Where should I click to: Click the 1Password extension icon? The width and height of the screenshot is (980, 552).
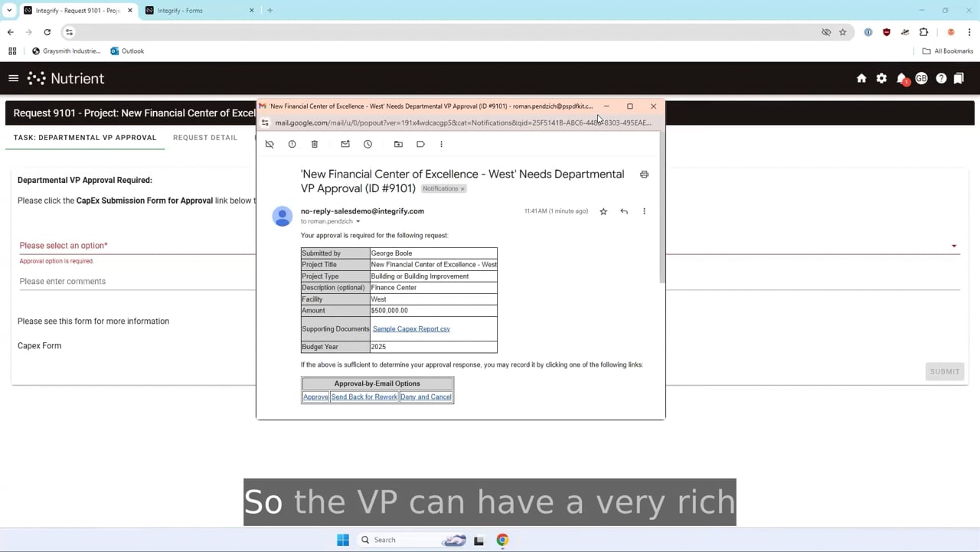(868, 32)
